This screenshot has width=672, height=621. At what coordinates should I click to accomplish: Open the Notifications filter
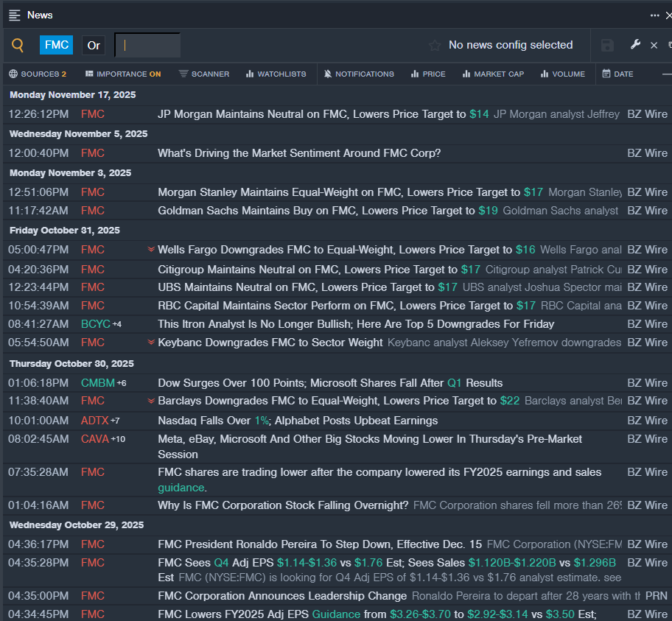pyautogui.click(x=359, y=74)
